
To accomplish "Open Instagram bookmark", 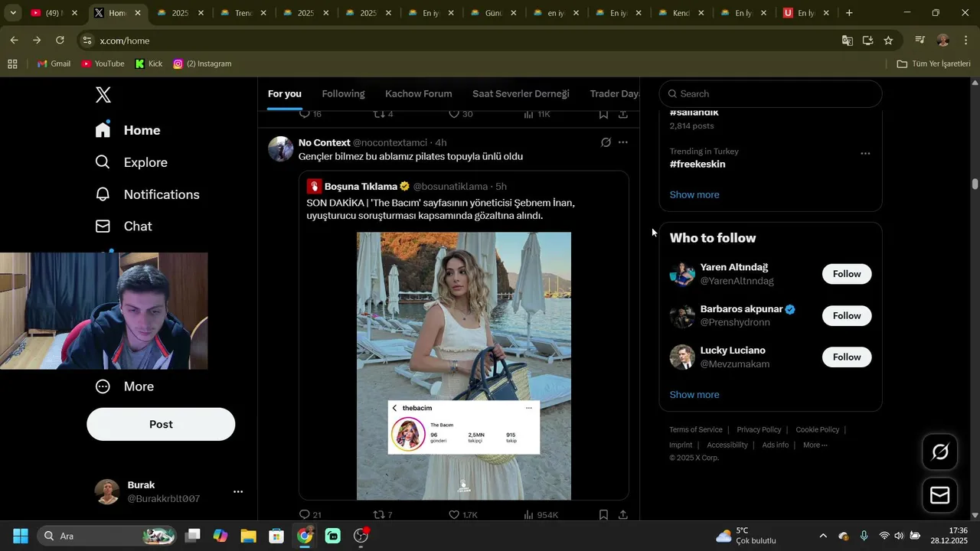I will (x=202, y=64).
